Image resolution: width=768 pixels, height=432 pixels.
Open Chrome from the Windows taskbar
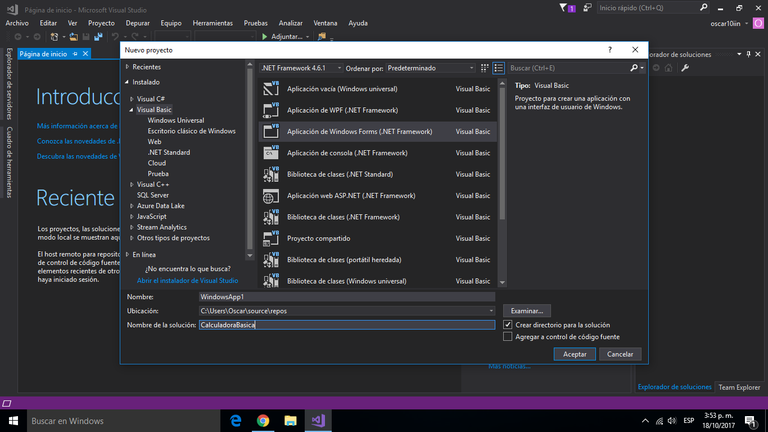(x=263, y=421)
